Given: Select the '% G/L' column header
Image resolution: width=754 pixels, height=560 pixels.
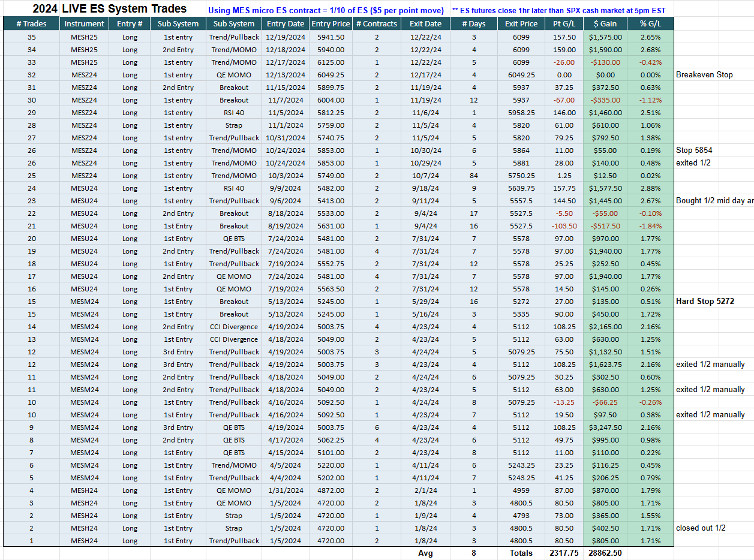Looking at the screenshot, I should [x=650, y=23].
